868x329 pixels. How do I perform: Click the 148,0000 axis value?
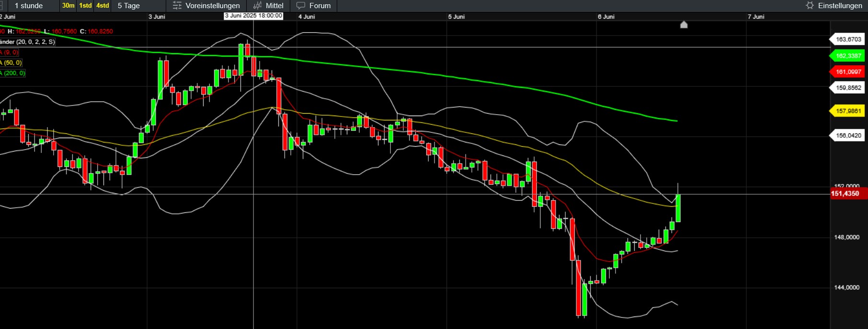click(847, 237)
